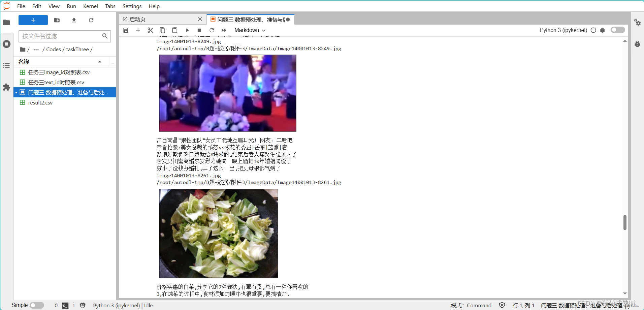Image resolution: width=644 pixels, height=310 pixels.
Task: Click the terminal count icon in status bar
Action: (65, 306)
